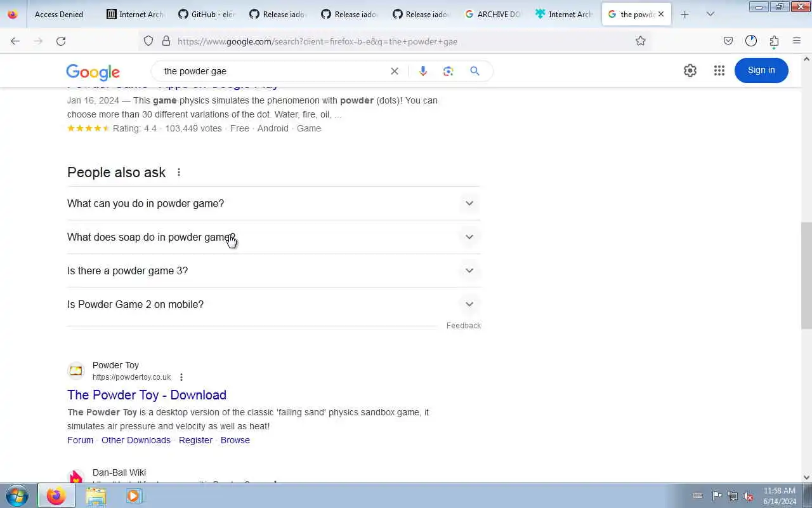Viewport: 812px width, 508px height.
Task: Open the Firefox application menu
Action: pyautogui.click(x=797, y=41)
